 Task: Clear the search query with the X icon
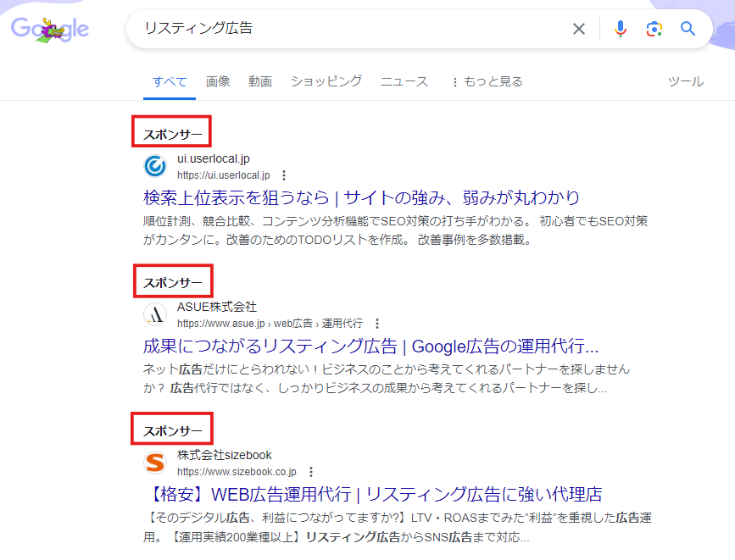[x=579, y=29]
